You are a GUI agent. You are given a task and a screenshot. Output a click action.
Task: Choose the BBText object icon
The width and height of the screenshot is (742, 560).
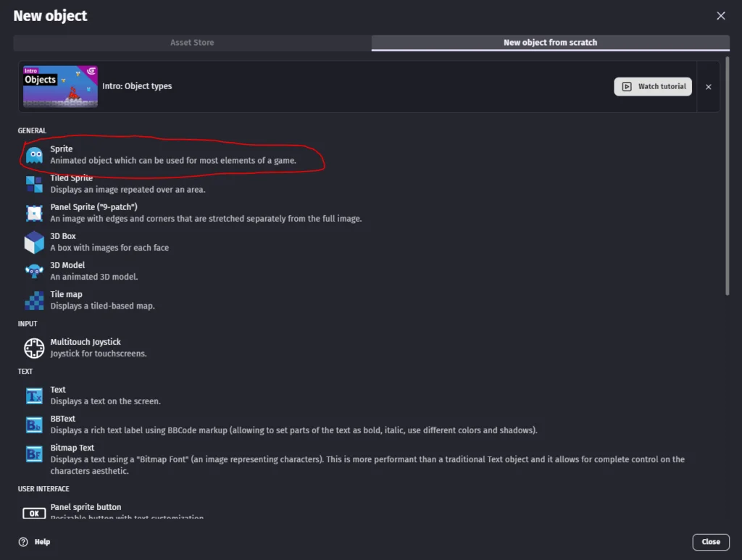[34, 425]
